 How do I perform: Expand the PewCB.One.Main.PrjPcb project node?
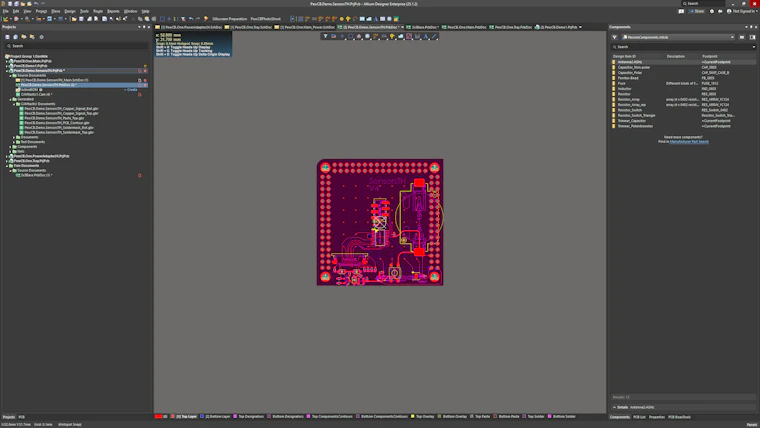[x=7, y=61]
